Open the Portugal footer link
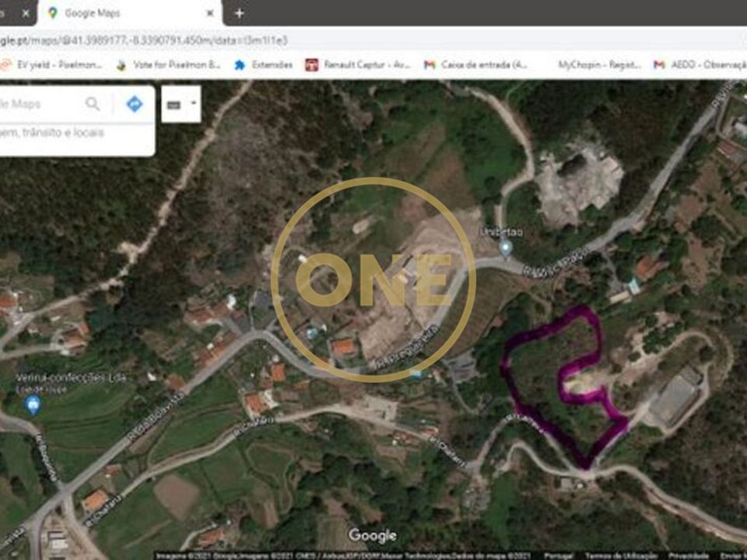Image resolution: width=747 pixels, height=560 pixels. tap(559, 556)
